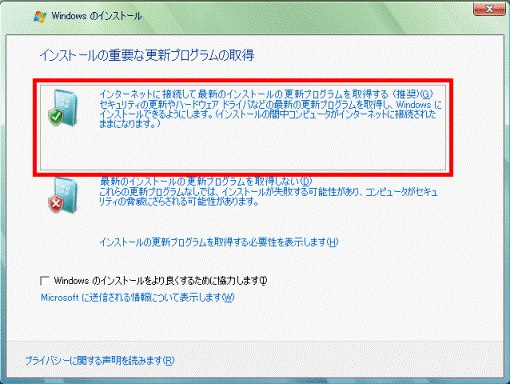Screen dimensions: 510x384
Task: Open the Microsoft に送信される情報 link
Action: [137, 297]
